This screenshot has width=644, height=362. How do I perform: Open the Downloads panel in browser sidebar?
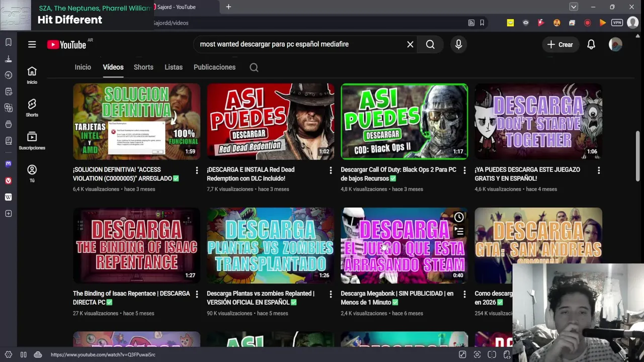(x=9, y=59)
